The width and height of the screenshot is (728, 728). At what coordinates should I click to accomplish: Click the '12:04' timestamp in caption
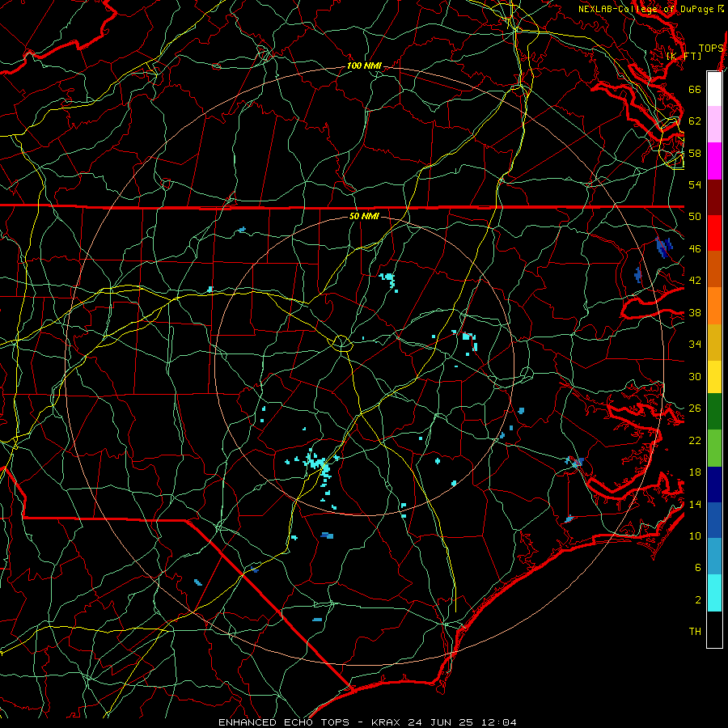click(497, 722)
